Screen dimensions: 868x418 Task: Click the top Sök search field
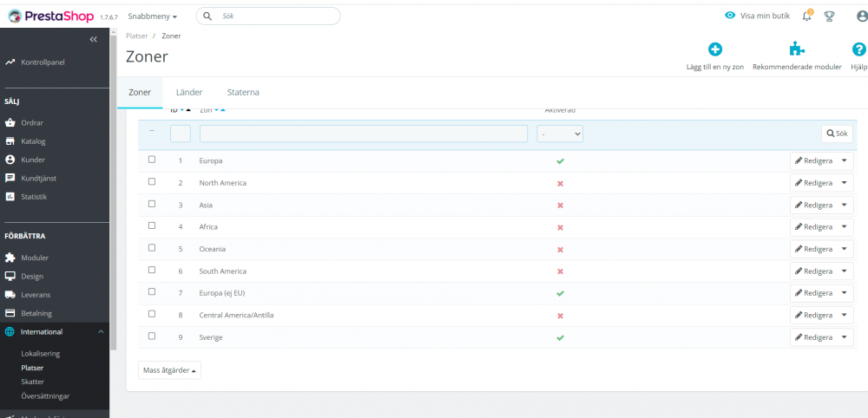point(268,16)
